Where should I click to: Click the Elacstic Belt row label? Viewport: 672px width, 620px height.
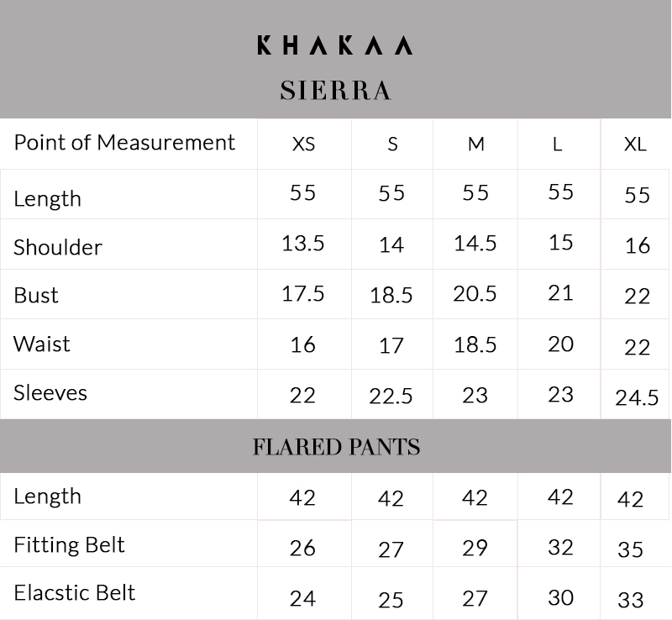(x=75, y=593)
